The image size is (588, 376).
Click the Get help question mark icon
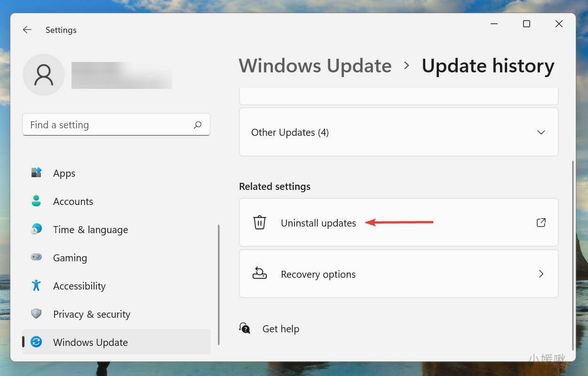point(245,329)
